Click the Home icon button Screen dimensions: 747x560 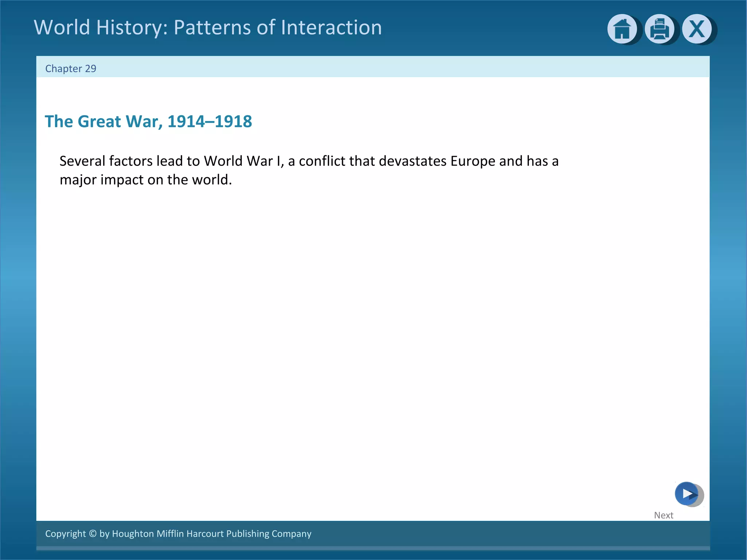pos(622,29)
